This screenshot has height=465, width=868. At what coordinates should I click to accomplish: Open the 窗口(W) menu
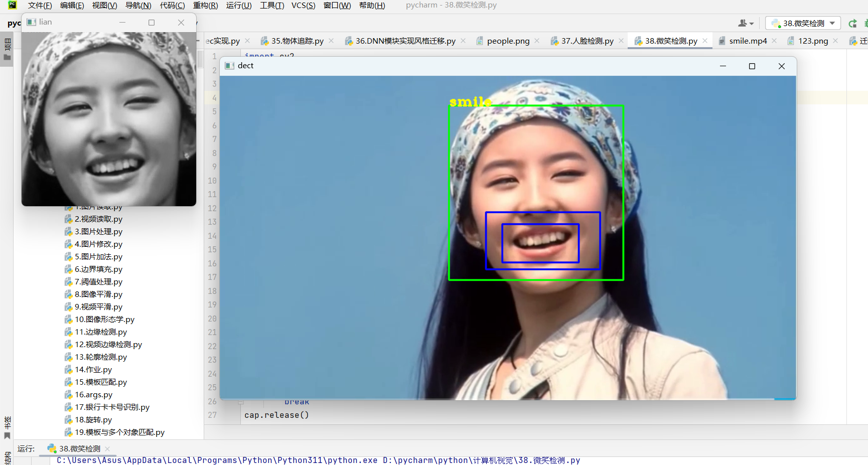point(337,6)
